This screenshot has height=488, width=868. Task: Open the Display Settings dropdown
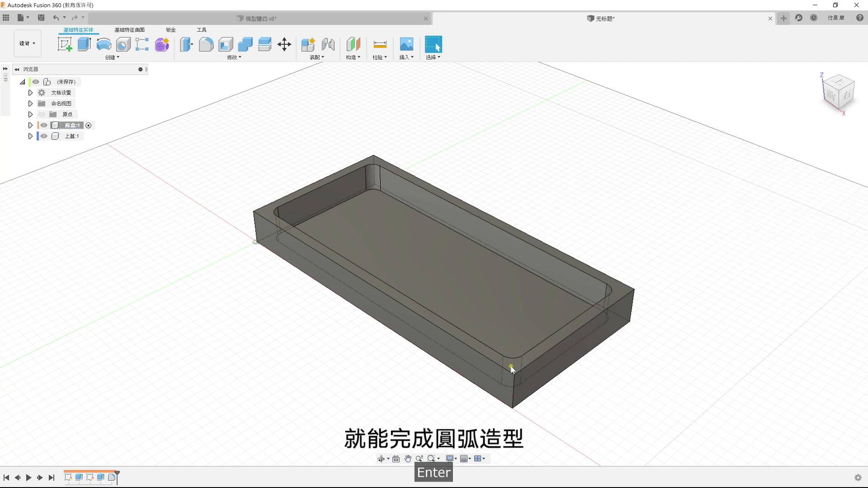coord(451,459)
